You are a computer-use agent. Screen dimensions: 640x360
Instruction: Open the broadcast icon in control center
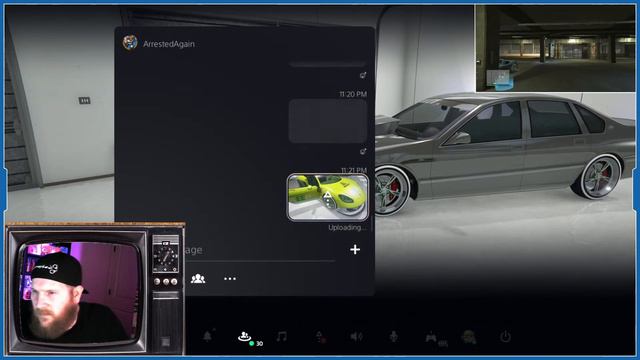click(320, 337)
